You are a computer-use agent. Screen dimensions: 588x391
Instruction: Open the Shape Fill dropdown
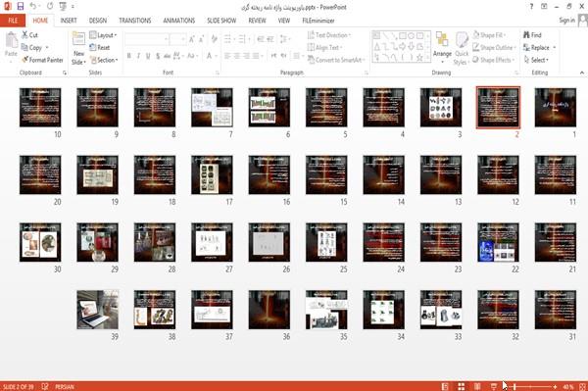tap(489, 35)
